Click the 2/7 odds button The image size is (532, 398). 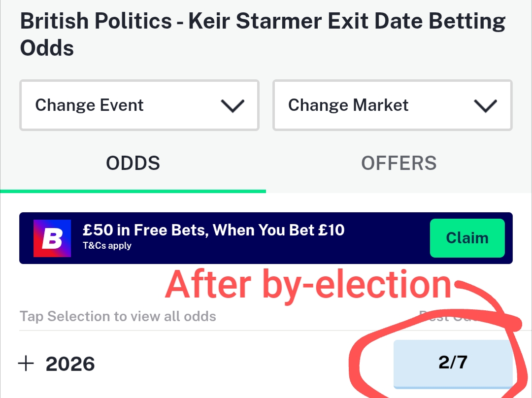pos(452,363)
